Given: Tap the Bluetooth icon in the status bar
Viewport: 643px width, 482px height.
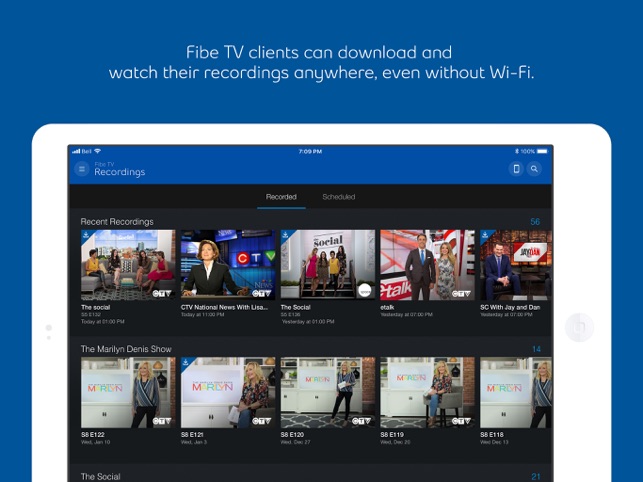Looking at the screenshot, I should tap(517, 151).
